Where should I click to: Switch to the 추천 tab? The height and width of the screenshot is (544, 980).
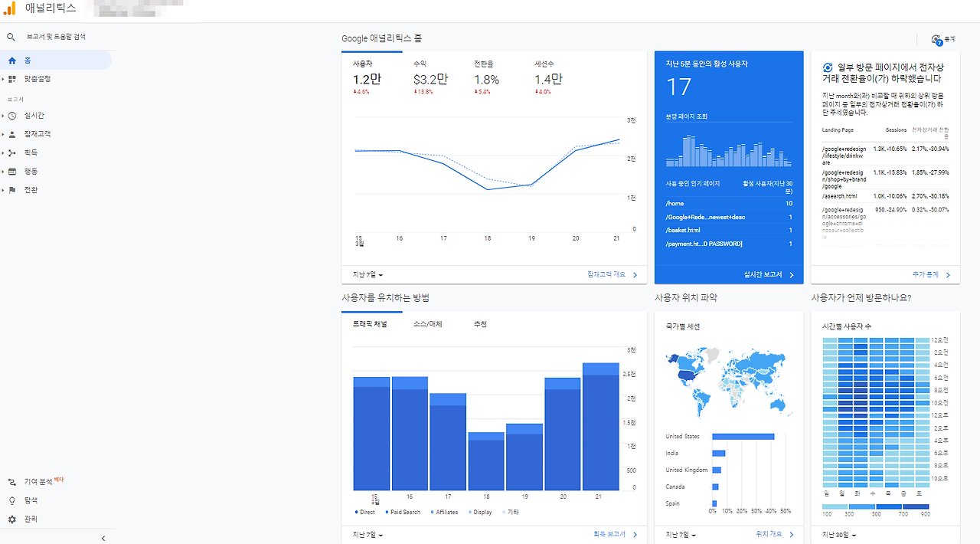click(480, 325)
